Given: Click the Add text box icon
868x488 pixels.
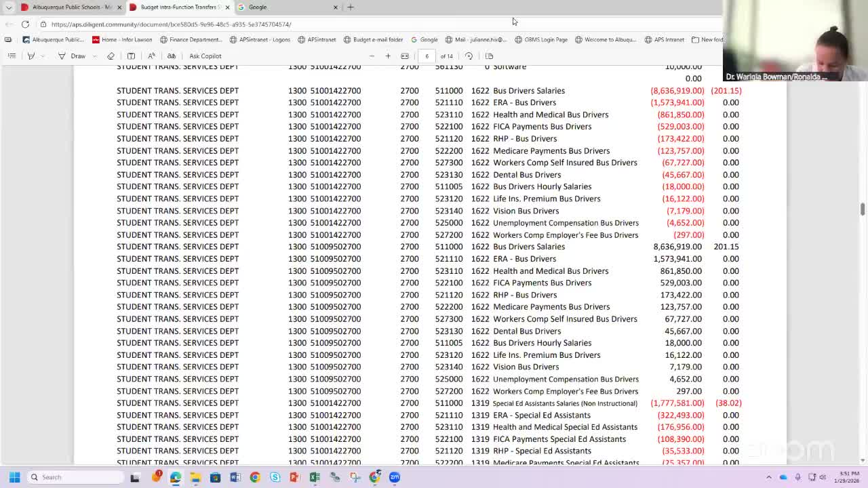Looking at the screenshot, I should (x=131, y=56).
